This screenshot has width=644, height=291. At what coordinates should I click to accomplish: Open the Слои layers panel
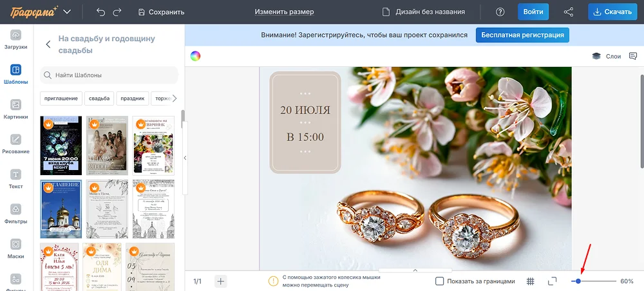tap(607, 57)
